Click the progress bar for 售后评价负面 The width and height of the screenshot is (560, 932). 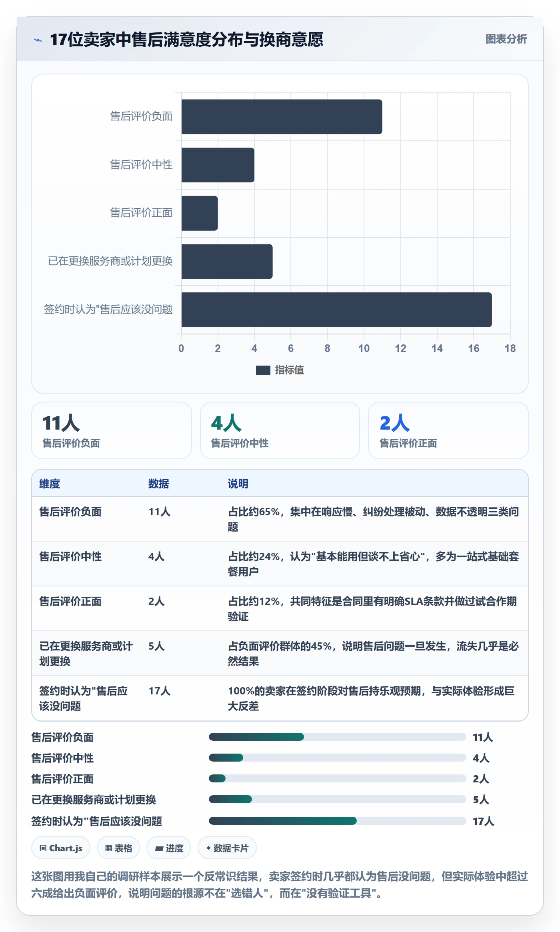pos(337,737)
